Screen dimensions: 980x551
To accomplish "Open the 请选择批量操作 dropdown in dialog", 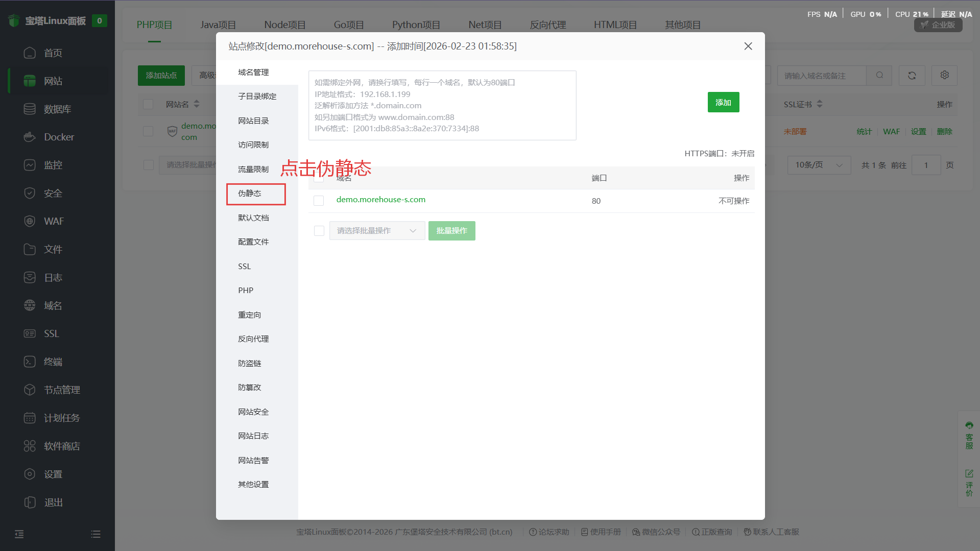I will [377, 231].
